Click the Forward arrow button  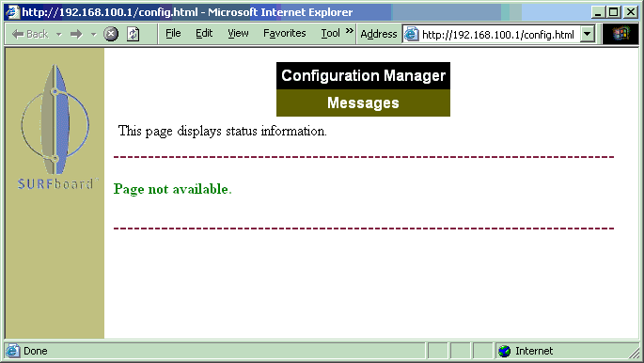coord(76,34)
